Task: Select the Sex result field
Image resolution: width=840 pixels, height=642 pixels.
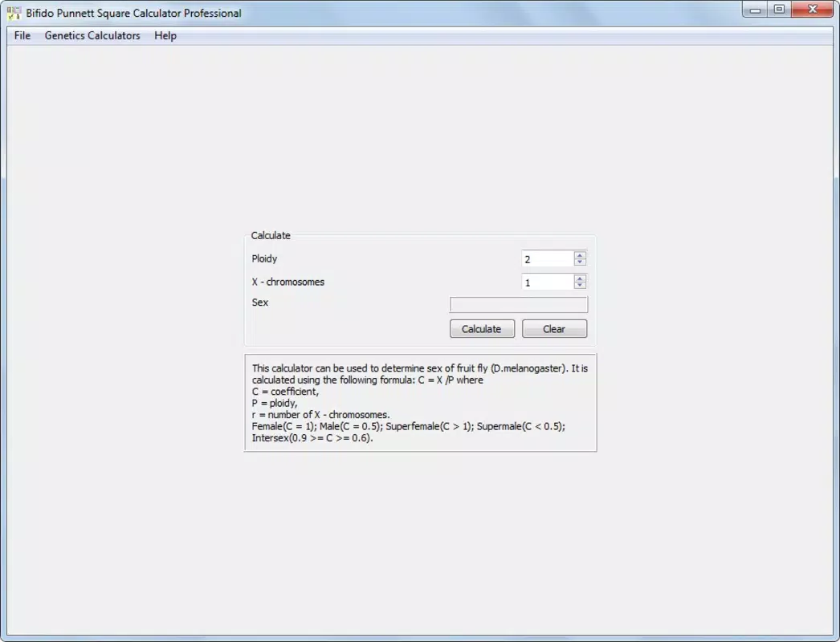Action: pyautogui.click(x=519, y=305)
